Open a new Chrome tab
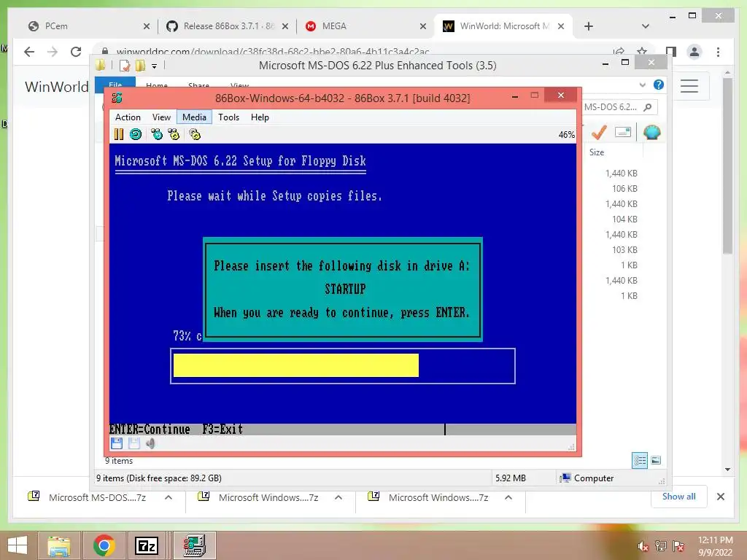 589,26
